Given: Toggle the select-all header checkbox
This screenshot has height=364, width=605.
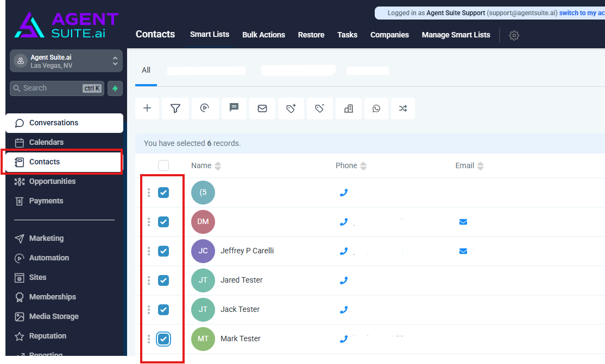Looking at the screenshot, I should coord(163,165).
